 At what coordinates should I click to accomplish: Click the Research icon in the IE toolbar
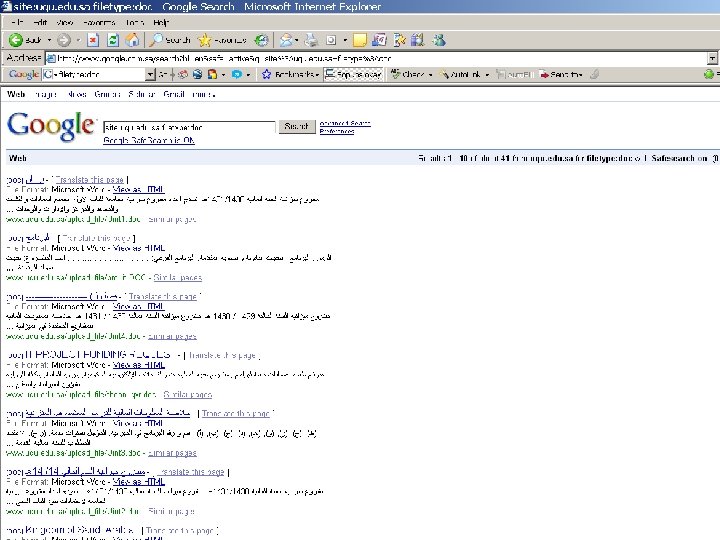pyautogui.click(x=379, y=40)
